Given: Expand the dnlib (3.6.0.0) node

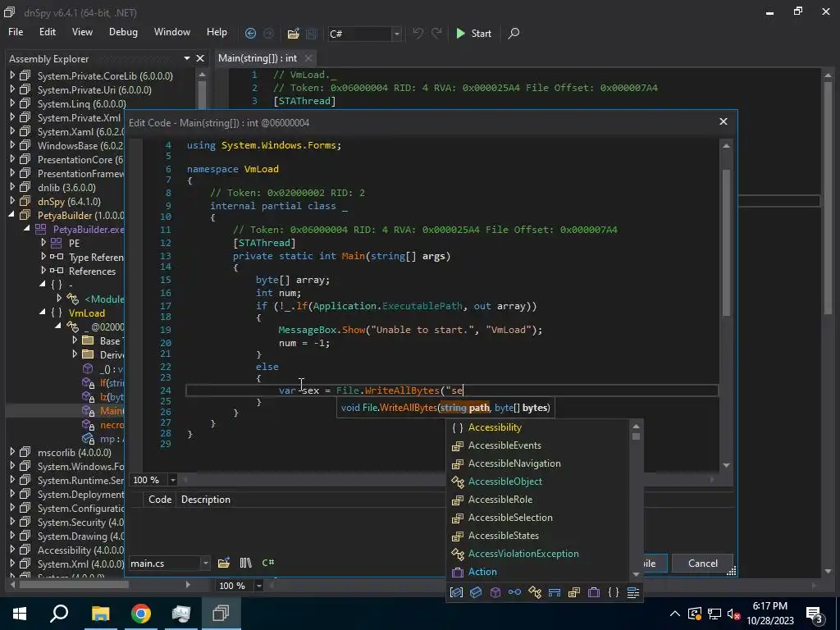Looking at the screenshot, I should click(x=12, y=187).
